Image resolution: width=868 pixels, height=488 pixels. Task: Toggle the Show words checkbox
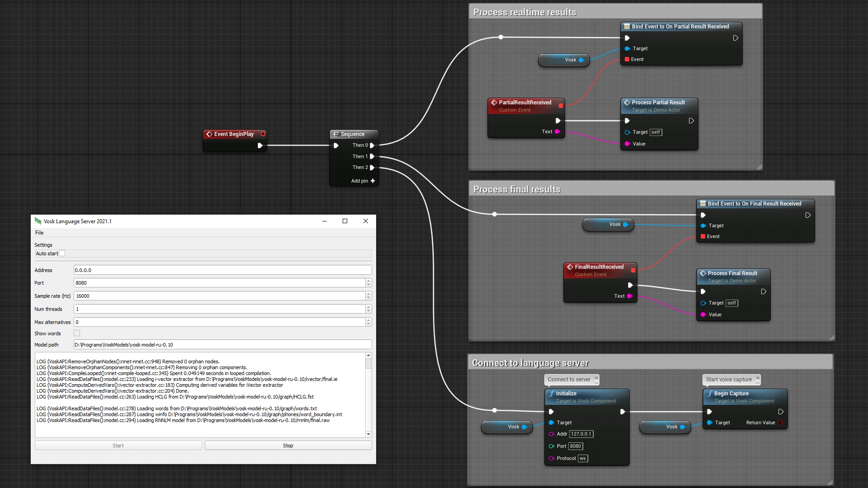click(x=77, y=333)
